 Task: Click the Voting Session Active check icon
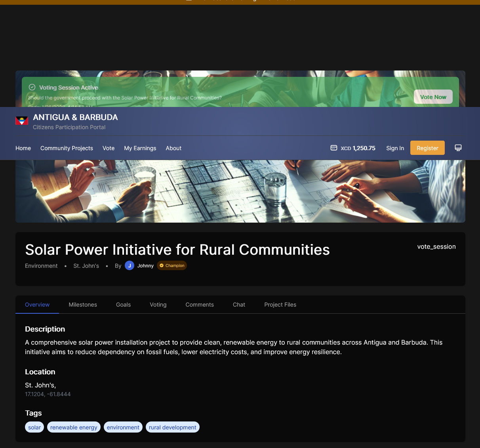tap(32, 87)
